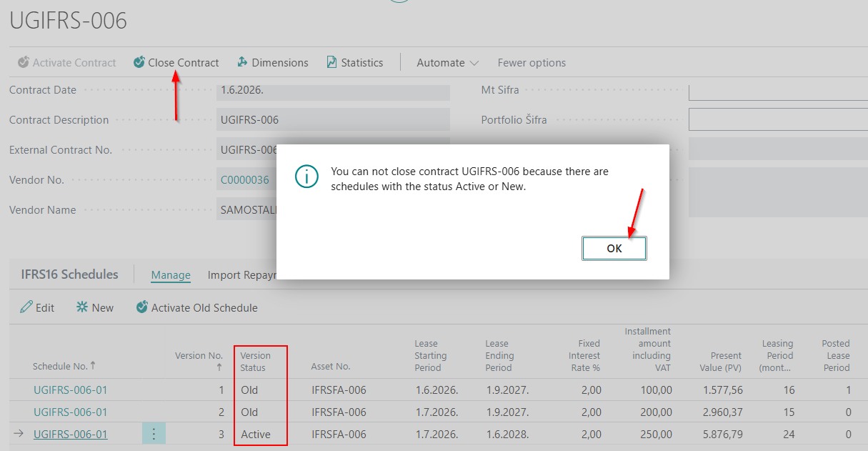Click the Close Contract action label
The width and height of the screenshot is (868, 451).
point(184,63)
